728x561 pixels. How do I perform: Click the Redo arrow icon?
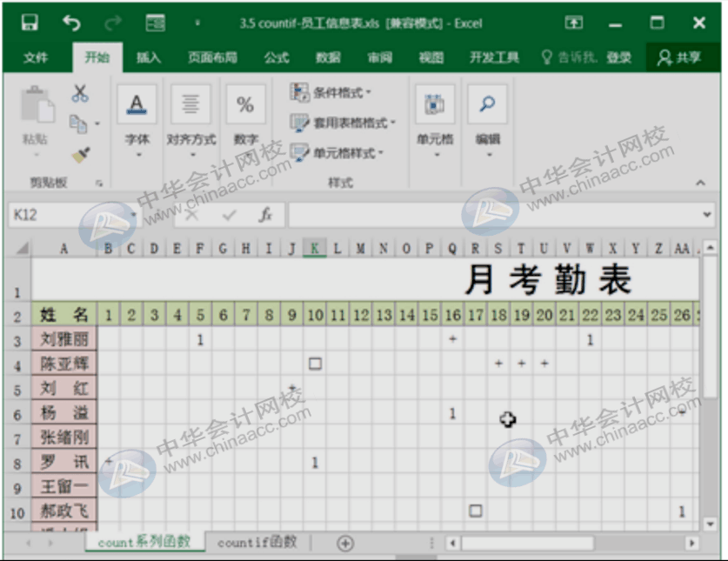click(113, 23)
